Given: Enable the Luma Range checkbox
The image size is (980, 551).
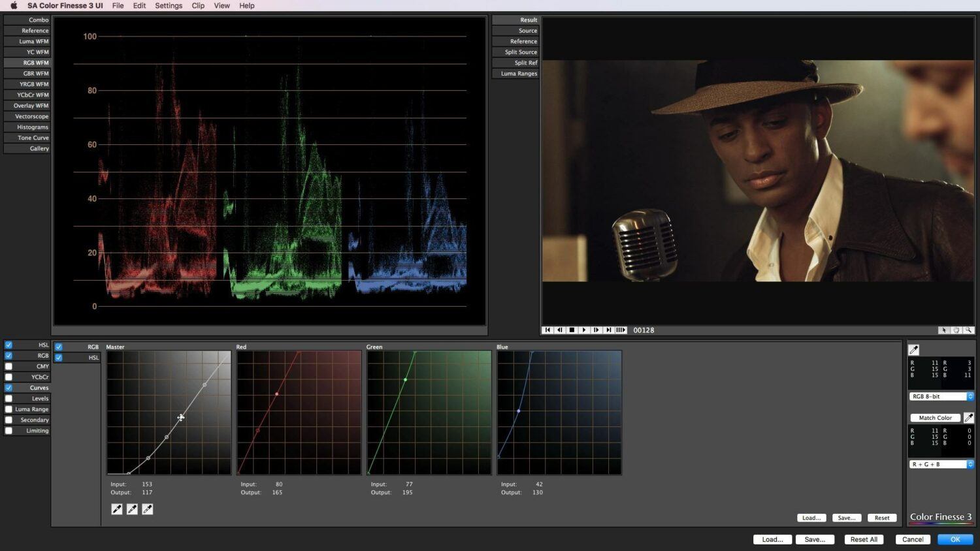Looking at the screenshot, I should coord(8,409).
